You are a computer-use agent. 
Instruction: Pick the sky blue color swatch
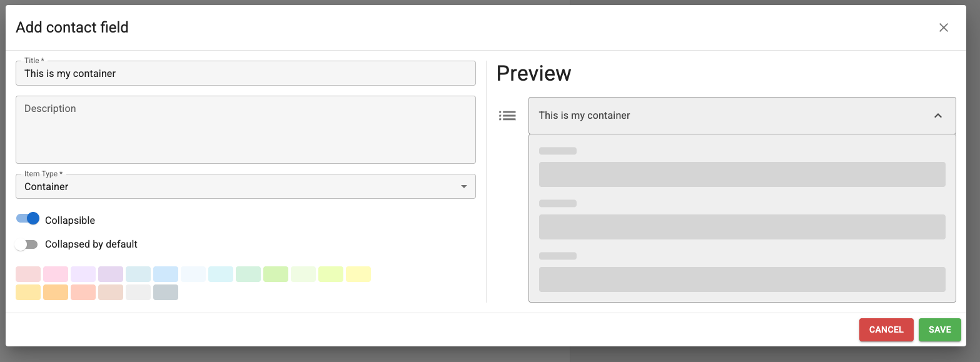[166, 274]
